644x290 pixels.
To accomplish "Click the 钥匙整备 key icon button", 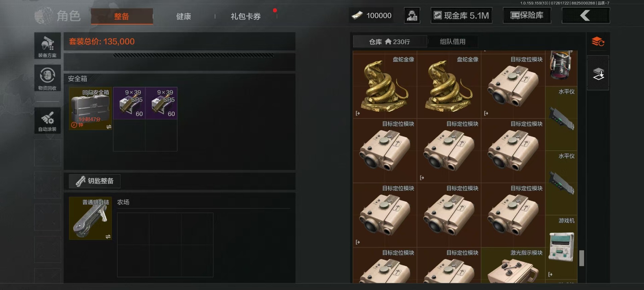I will tap(95, 181).
